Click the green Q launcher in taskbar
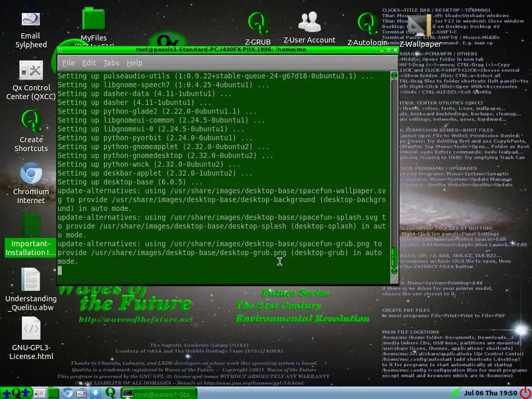 110,393
